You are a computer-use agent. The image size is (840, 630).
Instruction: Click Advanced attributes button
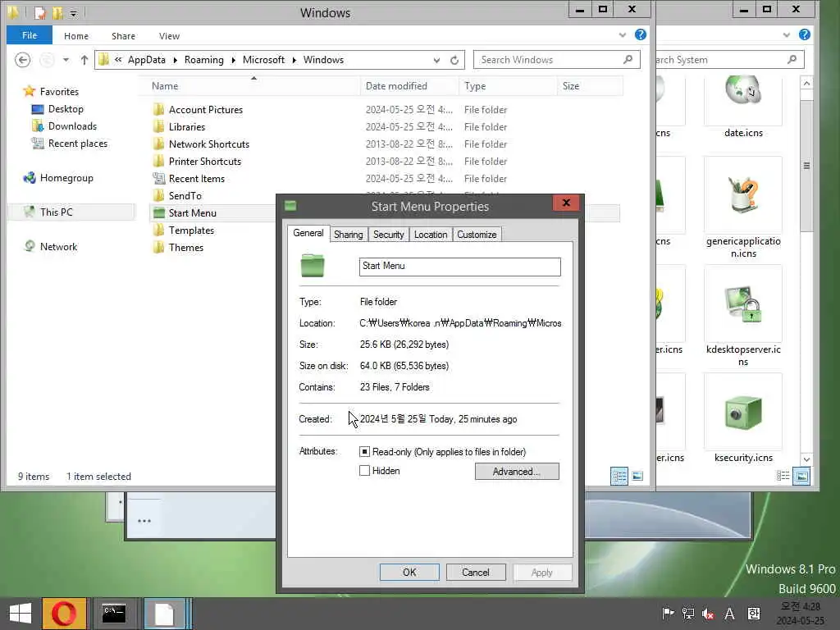coord(517,472)
